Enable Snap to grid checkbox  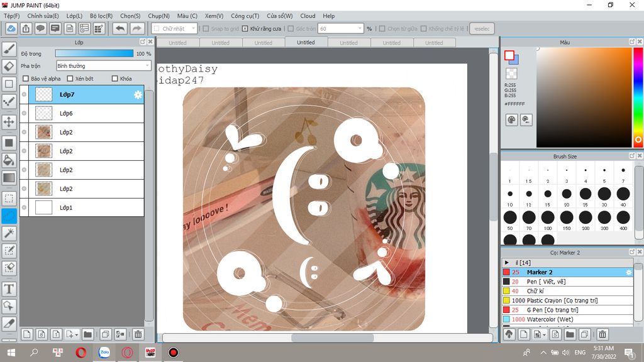206,29
